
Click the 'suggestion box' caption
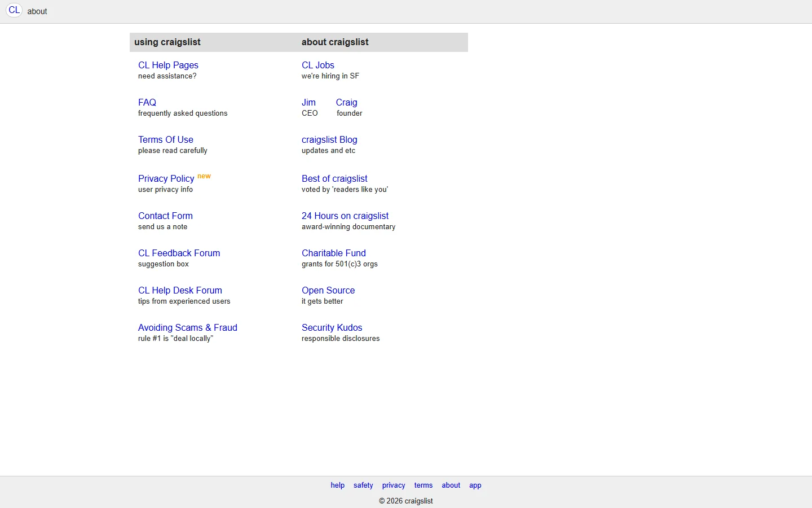click(164, 264)
